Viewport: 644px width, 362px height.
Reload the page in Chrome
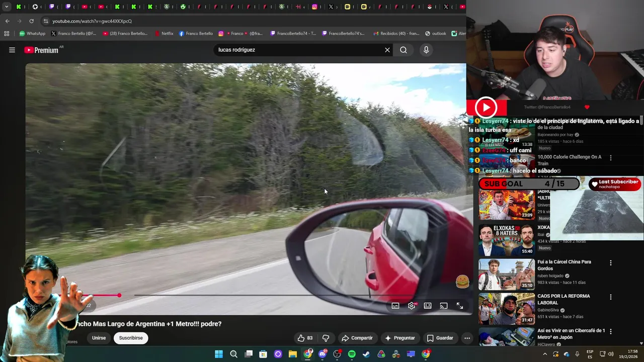31,21
